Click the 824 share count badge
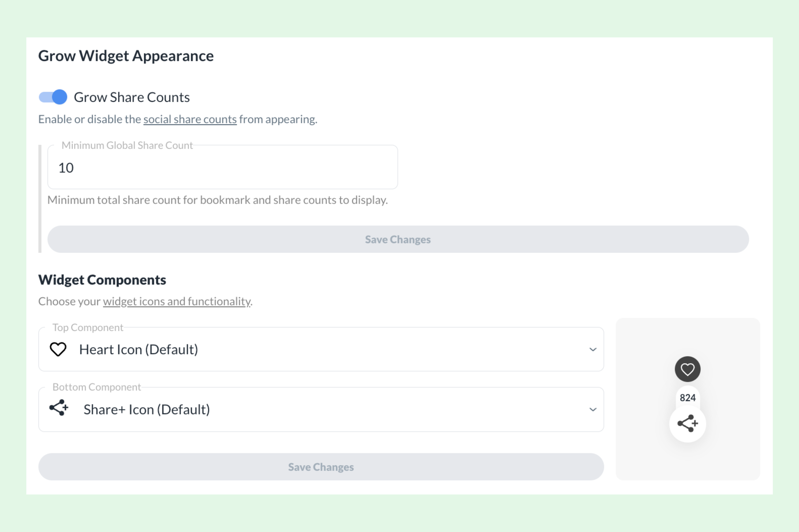The image size is (799, 532). coord(688,397)
